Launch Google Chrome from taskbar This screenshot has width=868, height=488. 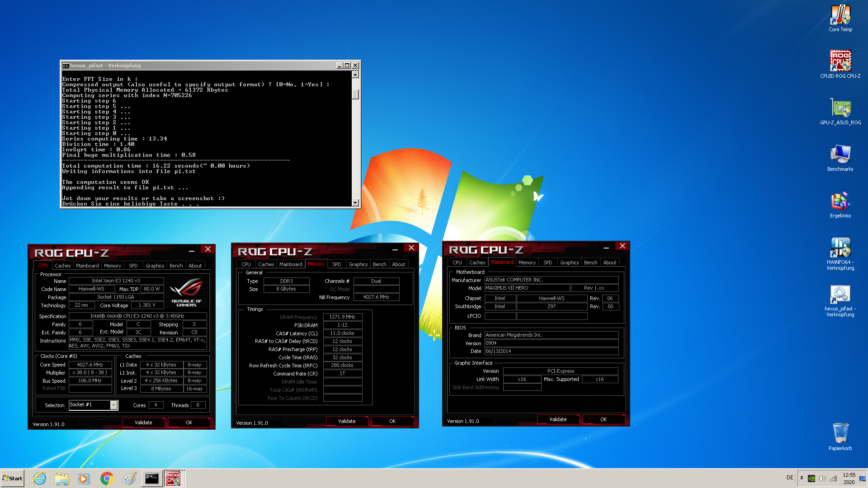(107, 479)
